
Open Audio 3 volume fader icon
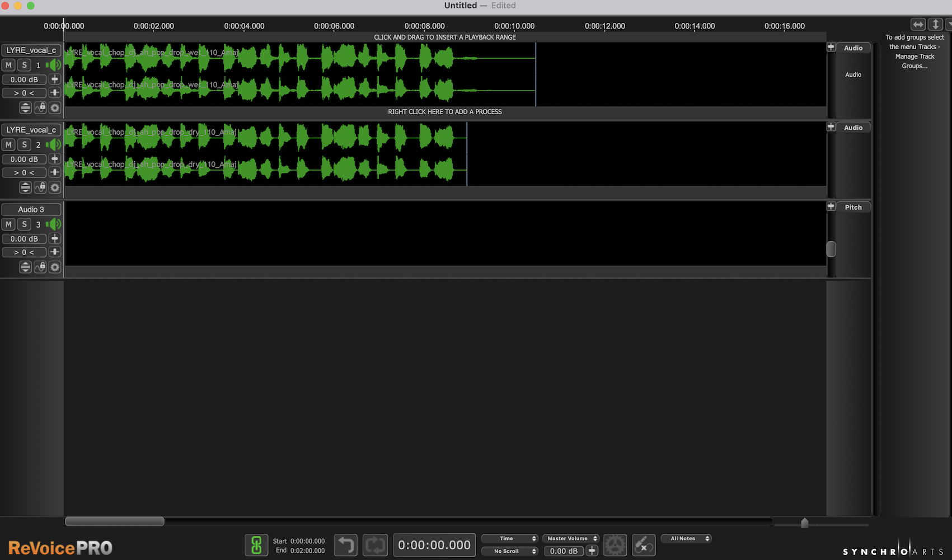pos(55,238)
